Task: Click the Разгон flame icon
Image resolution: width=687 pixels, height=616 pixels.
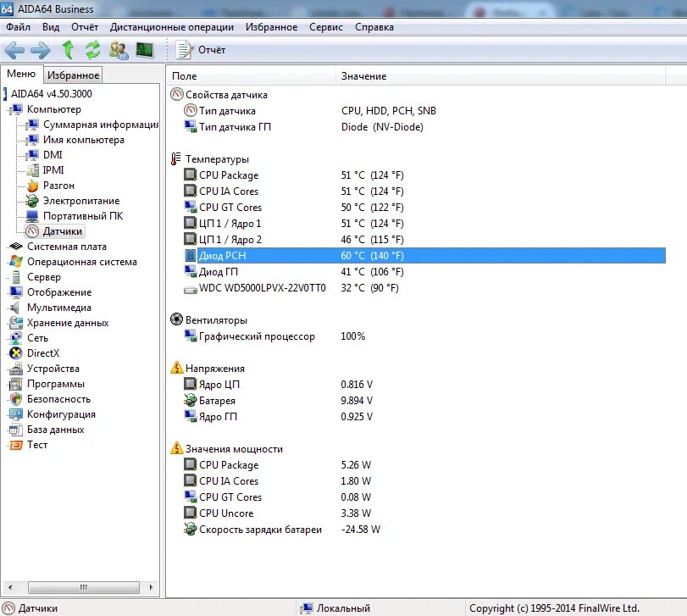Action: pos(33,186)
